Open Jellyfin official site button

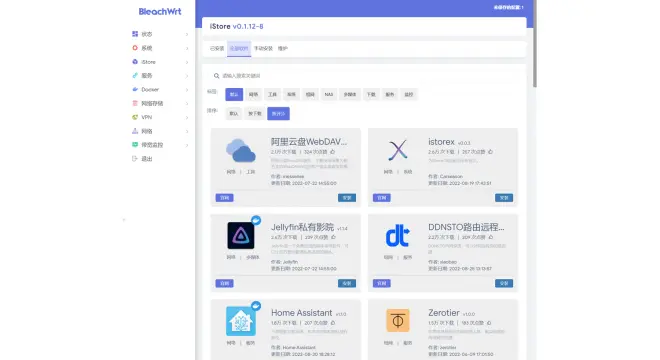tap(224, 283)
